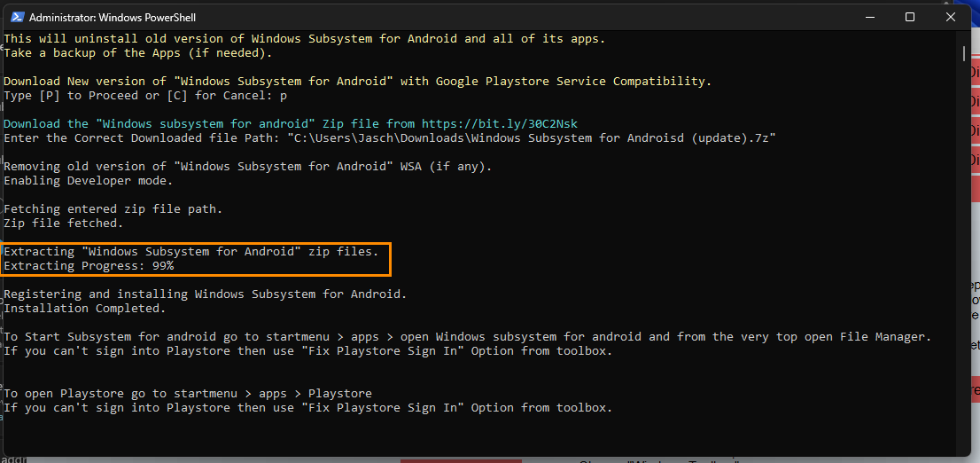Click the "To open Playstore go to startmenu" line
Image resolution: width=980 pixels, height=463 pixels.
click(x=188, y=394)
